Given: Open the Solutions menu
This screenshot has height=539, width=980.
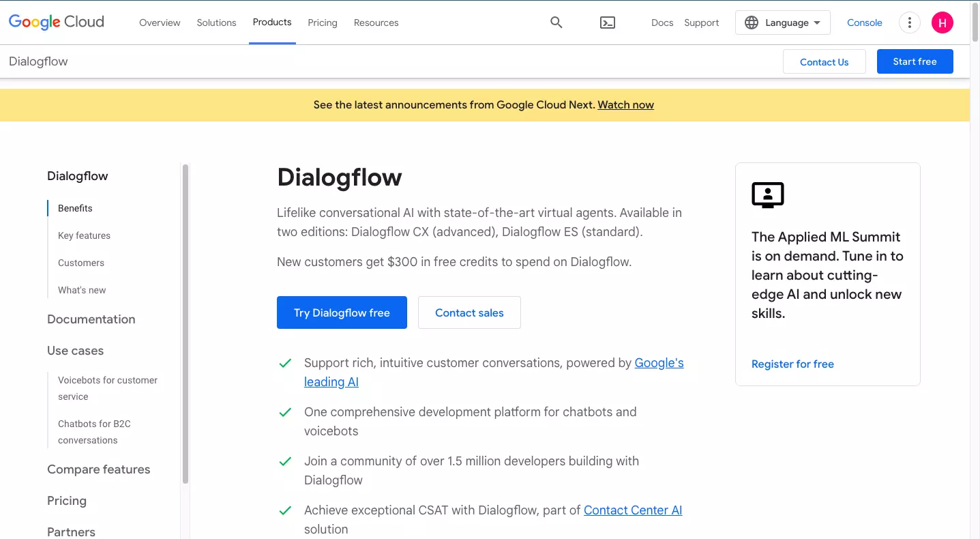Looking at the screenshot, I should click(216, 23).
